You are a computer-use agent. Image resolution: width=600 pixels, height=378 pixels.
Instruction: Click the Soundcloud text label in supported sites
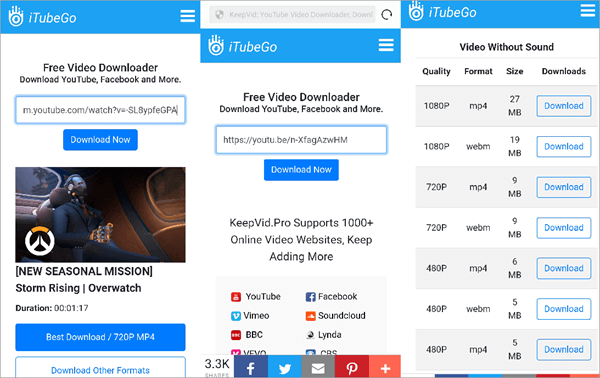[342, 316]
